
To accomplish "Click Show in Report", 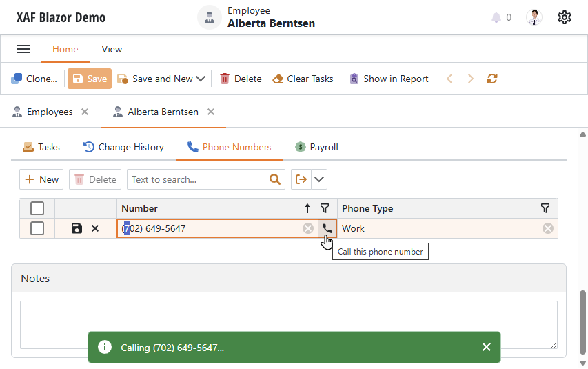I will (389, 79).
